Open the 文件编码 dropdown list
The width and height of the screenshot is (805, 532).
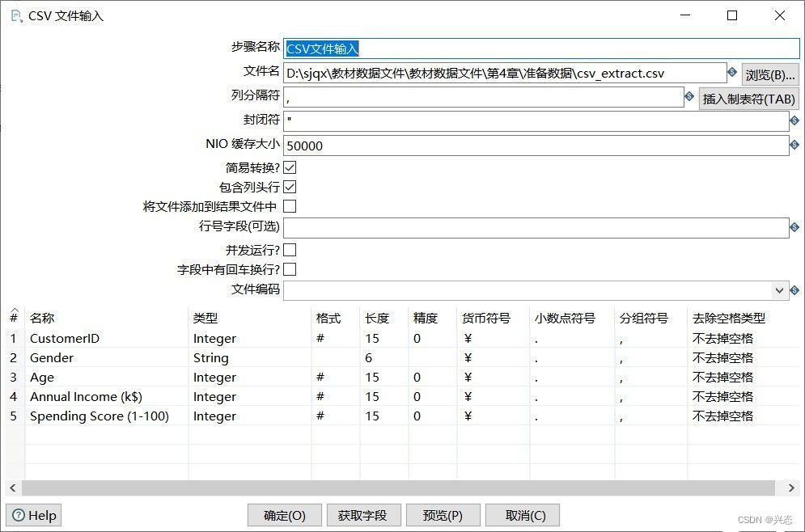pyautogui.click(x=779, y=290)
